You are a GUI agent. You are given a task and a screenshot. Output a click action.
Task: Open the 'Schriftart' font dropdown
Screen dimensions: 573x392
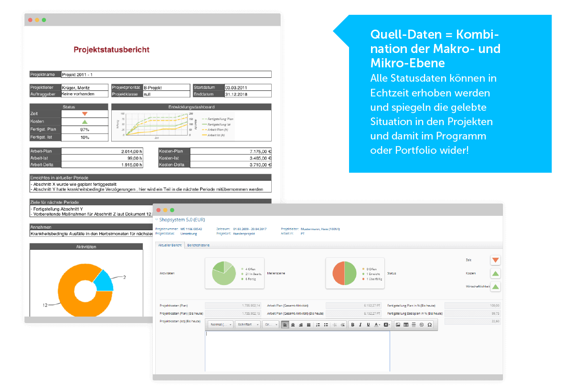point(248,325)
